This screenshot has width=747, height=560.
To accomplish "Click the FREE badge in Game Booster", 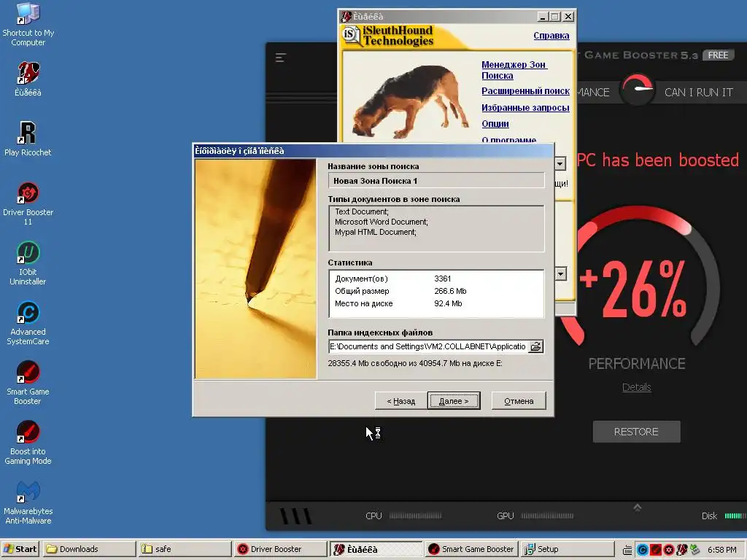I will pyautogui.click(x=718, y=55).
